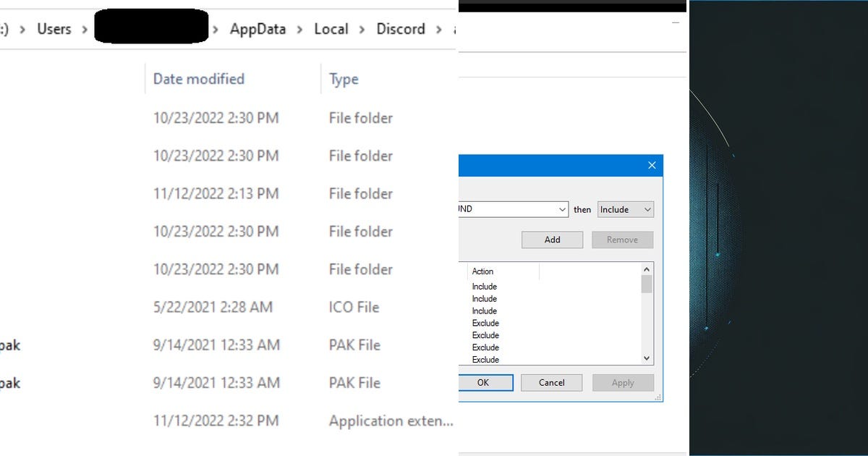Open the 'then' action dropdown showing Include

point(625,209)
